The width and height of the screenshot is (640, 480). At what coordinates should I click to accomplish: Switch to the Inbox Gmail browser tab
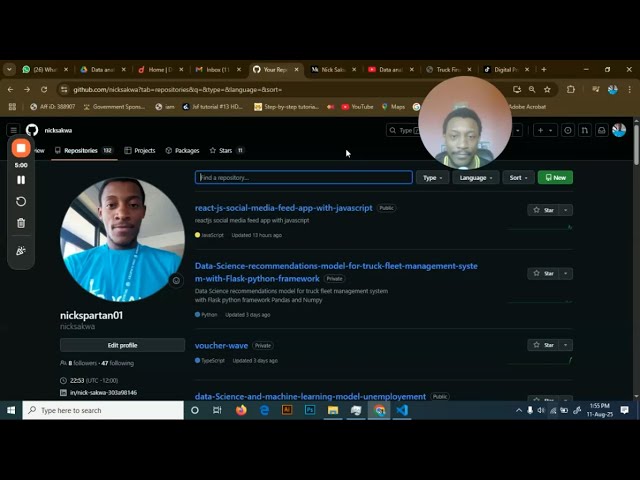coord(218,70)
